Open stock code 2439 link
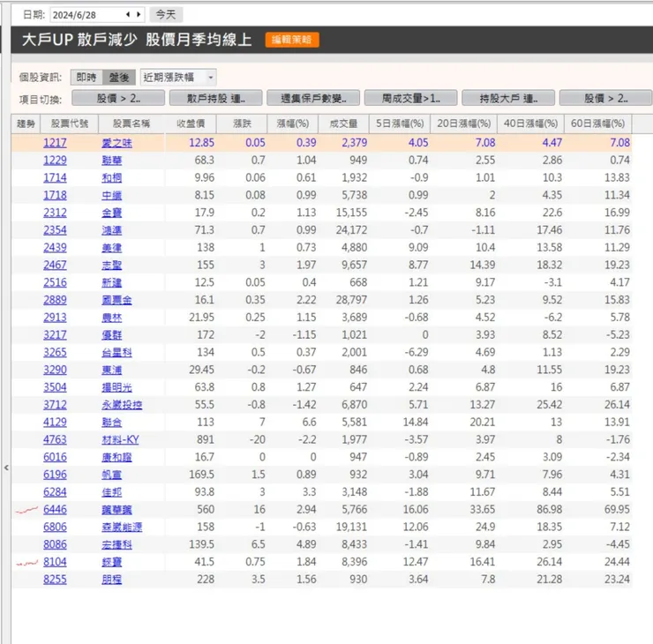653x644 pixels. [x=55, y=248]
